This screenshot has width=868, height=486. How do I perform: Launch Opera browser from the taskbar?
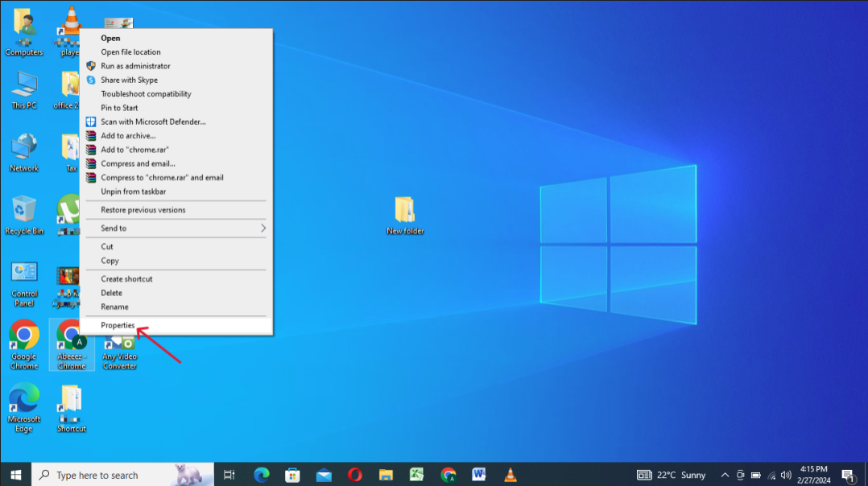tap(354, 475)
